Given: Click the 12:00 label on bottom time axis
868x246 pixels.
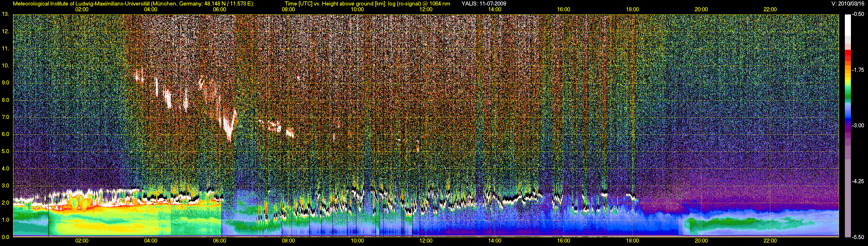Looking at the screenshot, I should click(x=426, y=241).
